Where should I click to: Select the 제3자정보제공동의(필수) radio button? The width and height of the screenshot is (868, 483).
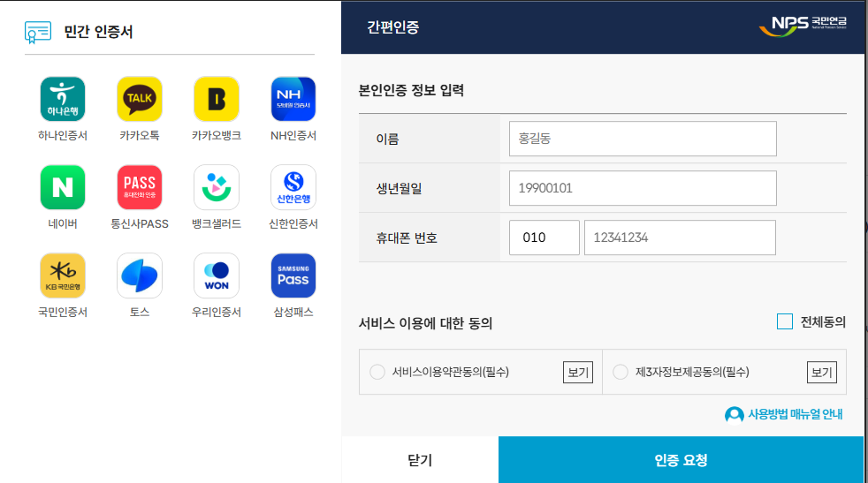click(621, 372)
